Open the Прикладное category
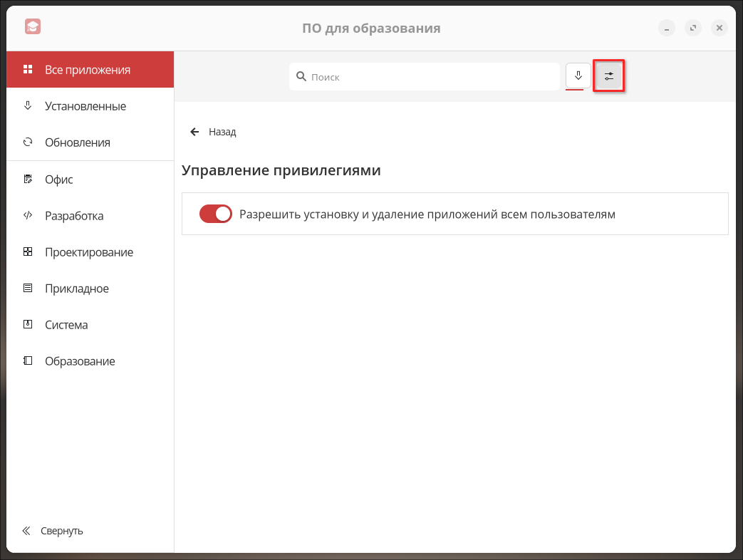 (x=76, y=289)
